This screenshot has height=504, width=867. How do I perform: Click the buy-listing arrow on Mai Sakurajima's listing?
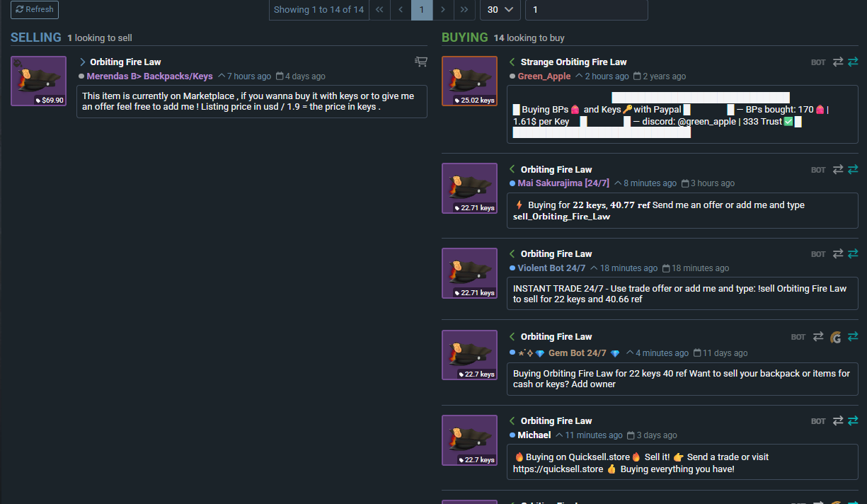[512, 169]
